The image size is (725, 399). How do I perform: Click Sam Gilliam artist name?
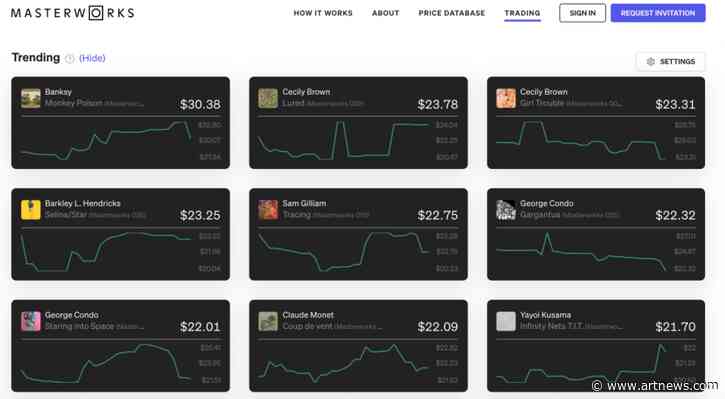tap(304, 203)
